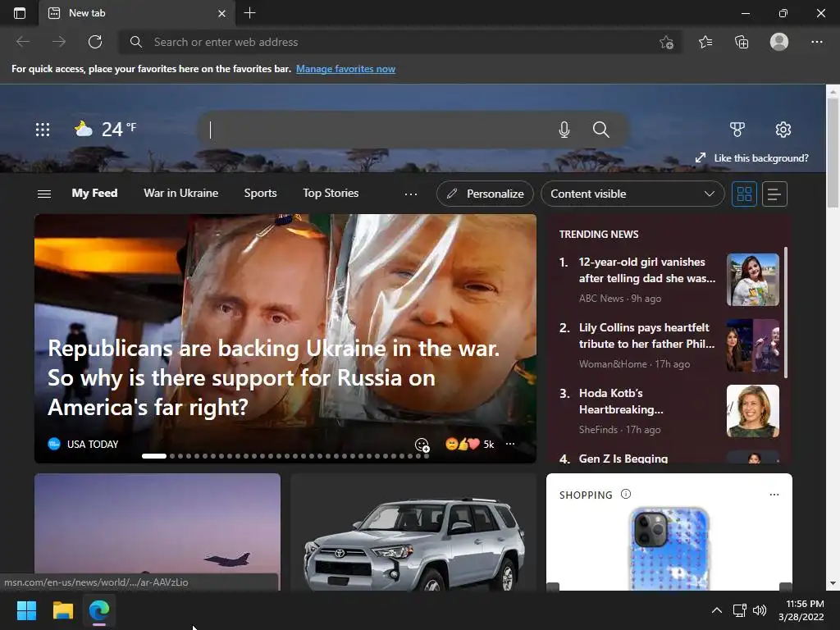This screenshot has width=840, height=630.
Task: Click the Trending News panel scrollbar
Action: tap(785, 313)
